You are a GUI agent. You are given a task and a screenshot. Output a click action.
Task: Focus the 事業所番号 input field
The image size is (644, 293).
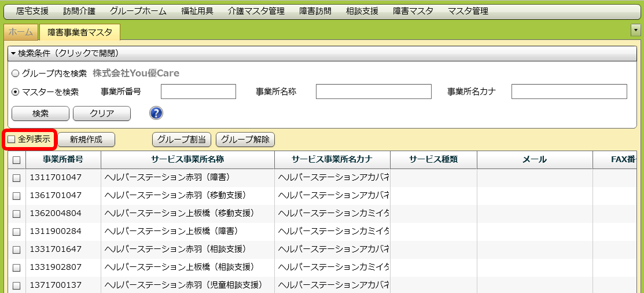[x=198, y=92]
